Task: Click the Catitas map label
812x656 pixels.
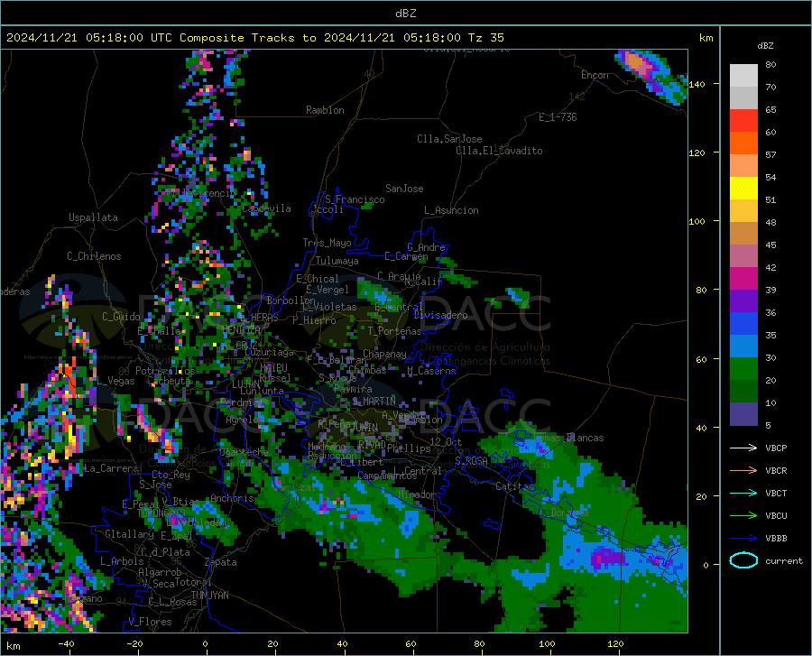Action: (x=514, y=486)
